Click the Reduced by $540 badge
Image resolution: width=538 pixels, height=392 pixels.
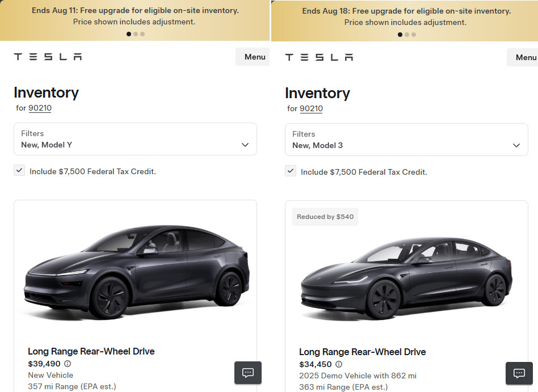coord(325,217)
